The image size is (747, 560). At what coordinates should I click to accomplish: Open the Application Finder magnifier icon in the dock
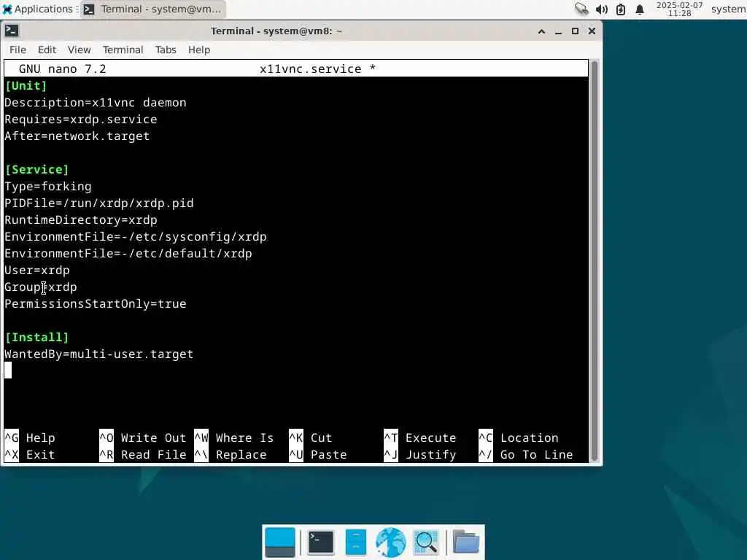426,542
